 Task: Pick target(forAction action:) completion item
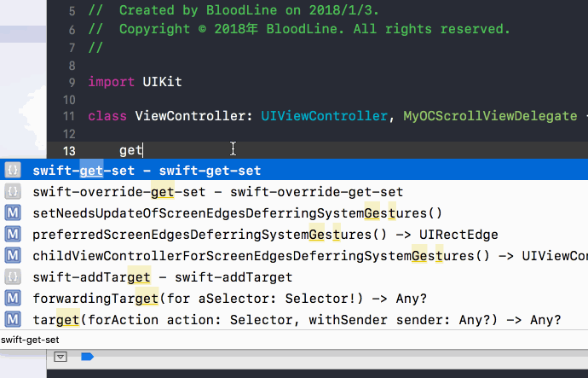pyautogui.click(x=294, y=320)
